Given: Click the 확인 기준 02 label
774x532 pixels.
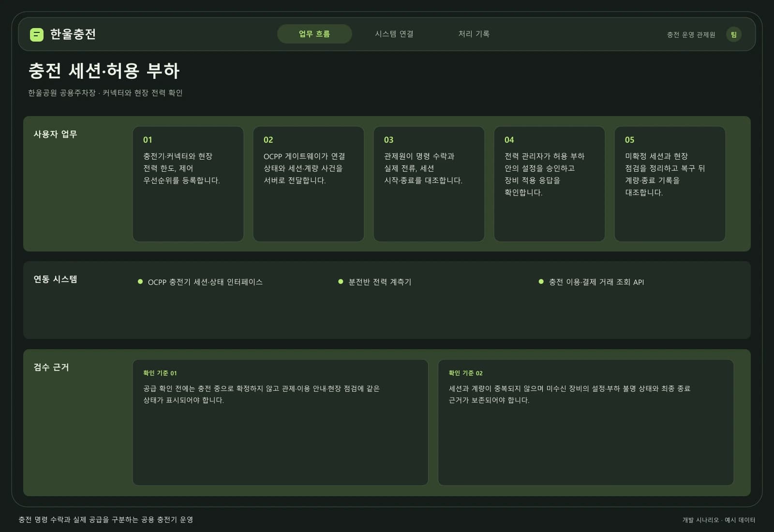Looking at the screenshot, I should point(465,373).
